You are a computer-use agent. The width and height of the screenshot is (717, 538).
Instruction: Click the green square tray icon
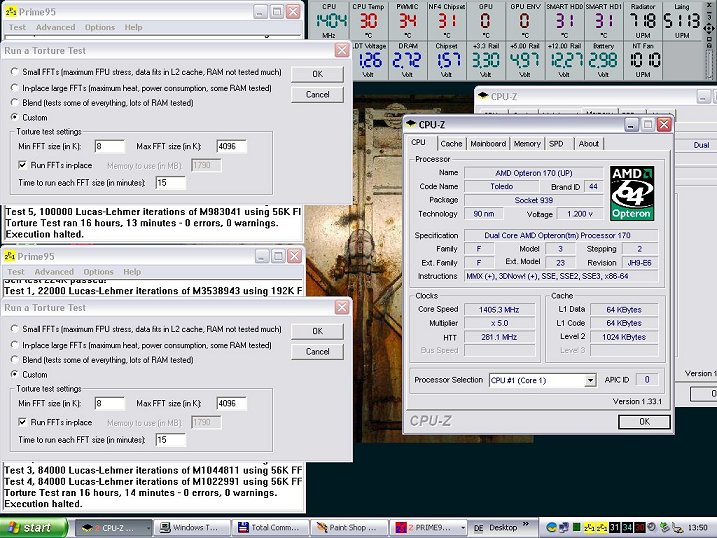[x=577, y=527]
